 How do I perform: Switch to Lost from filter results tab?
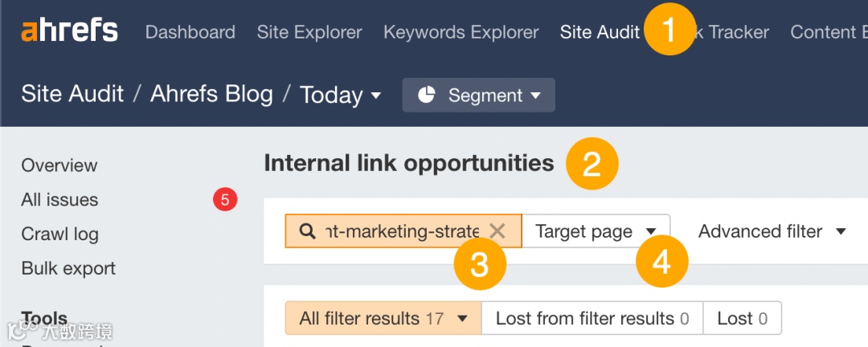coord(592,318)
